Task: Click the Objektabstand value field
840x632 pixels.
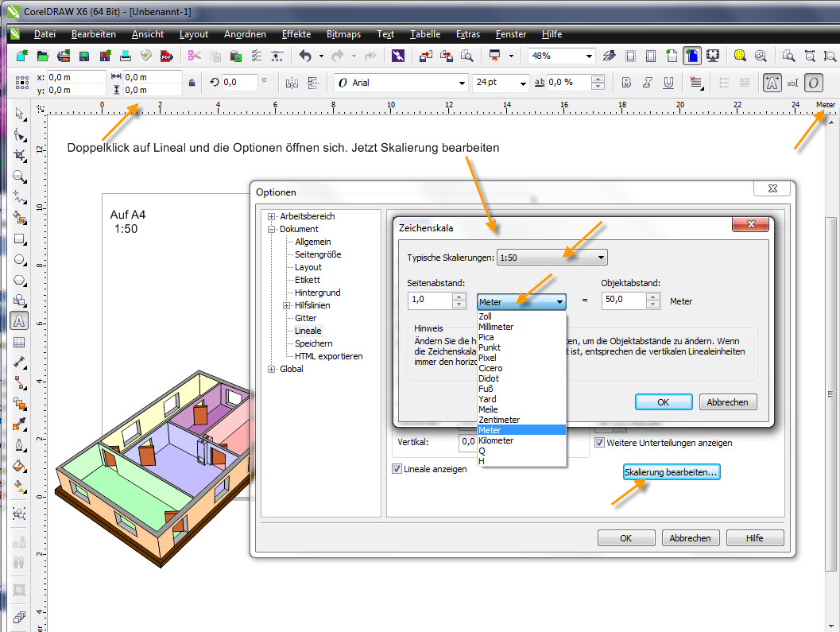Action: tap(624, 300)
